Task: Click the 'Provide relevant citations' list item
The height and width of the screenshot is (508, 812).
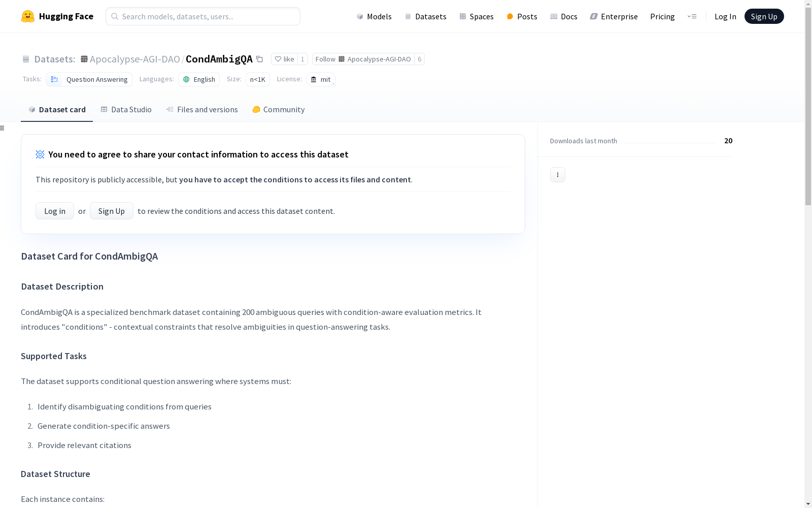Action: click(84, 445)
